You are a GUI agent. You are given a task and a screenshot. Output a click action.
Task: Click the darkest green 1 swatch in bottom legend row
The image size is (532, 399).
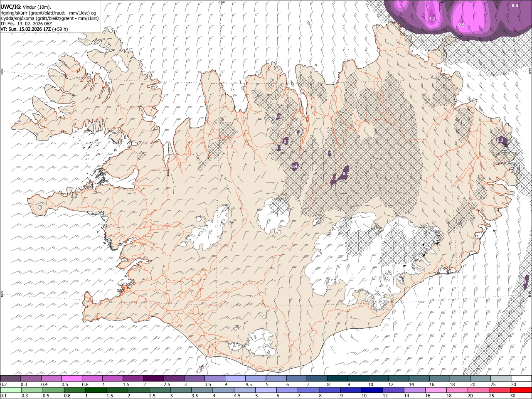tap(96, 390)
